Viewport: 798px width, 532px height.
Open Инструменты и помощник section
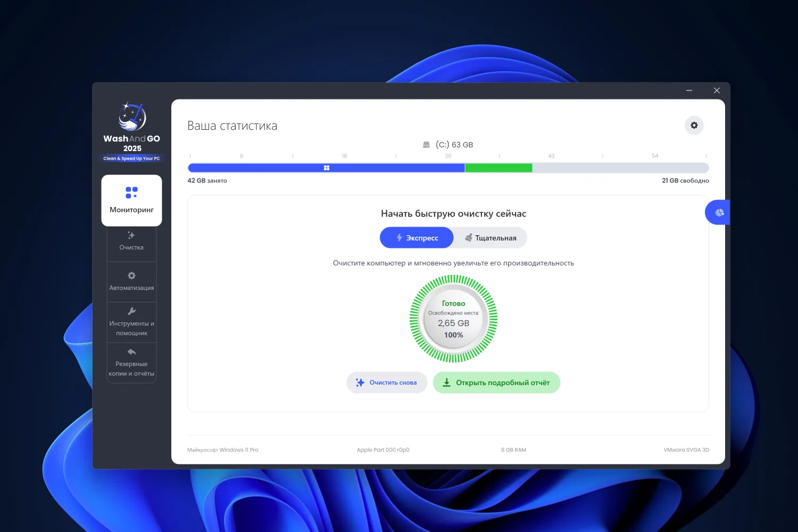coord(131,322)
